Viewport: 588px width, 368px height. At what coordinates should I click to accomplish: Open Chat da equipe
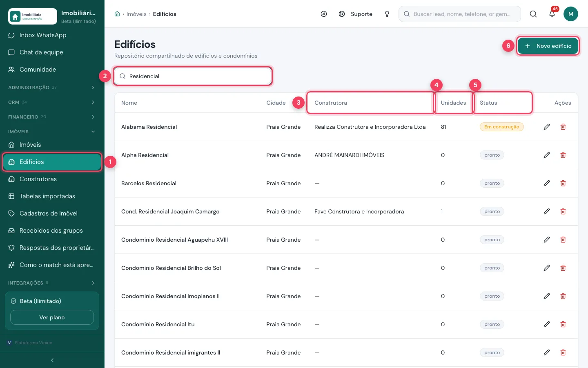52,52
